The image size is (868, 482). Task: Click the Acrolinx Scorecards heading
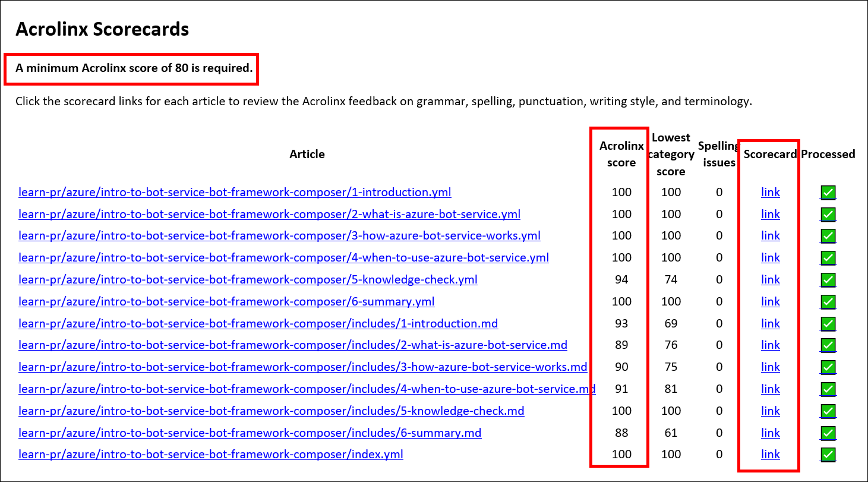click(x=102, y=29)
